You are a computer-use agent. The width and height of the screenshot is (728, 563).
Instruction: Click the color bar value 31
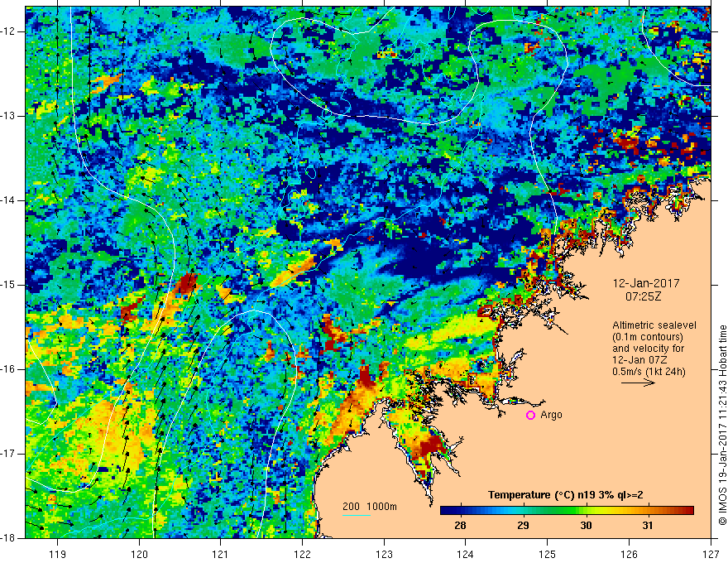[648, 526]
